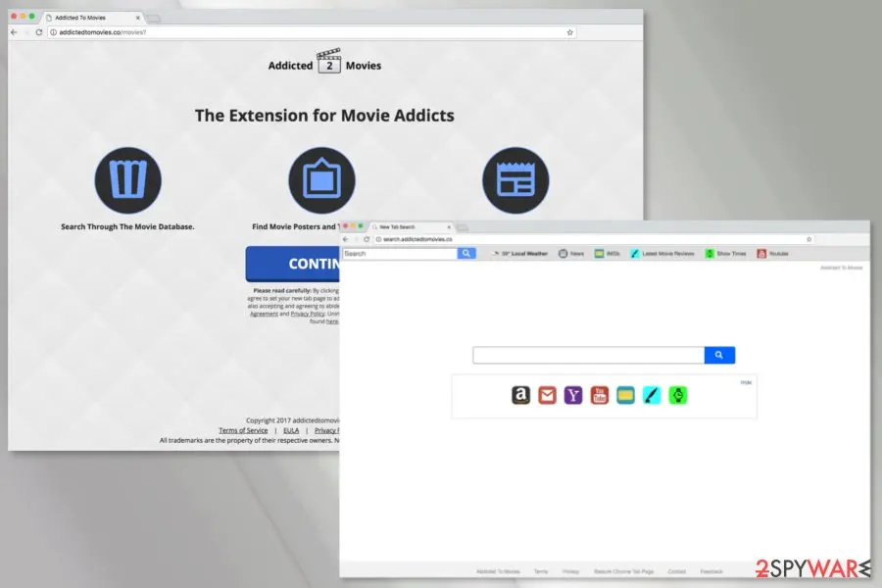The width and height of the screenshot is (882, 588).
Task: Click the TV movie posters icon
Action: pyautogui.click(x=321, y=180)
